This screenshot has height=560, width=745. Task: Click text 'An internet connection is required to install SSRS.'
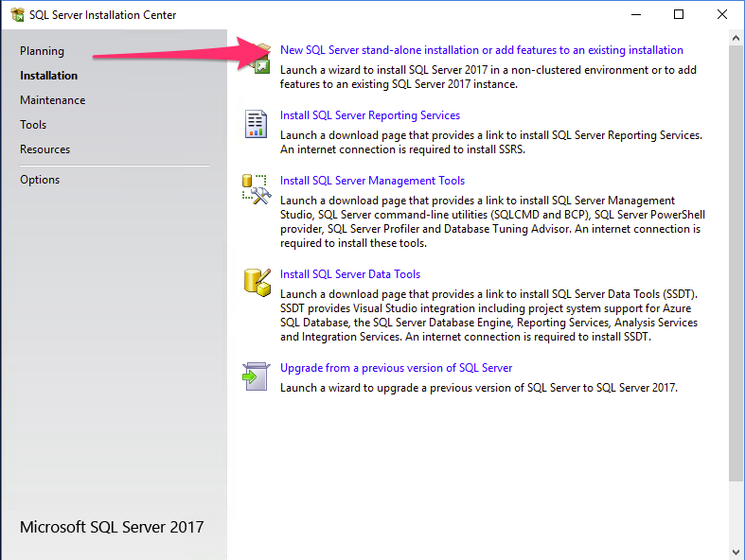click(x=402, y=149)
